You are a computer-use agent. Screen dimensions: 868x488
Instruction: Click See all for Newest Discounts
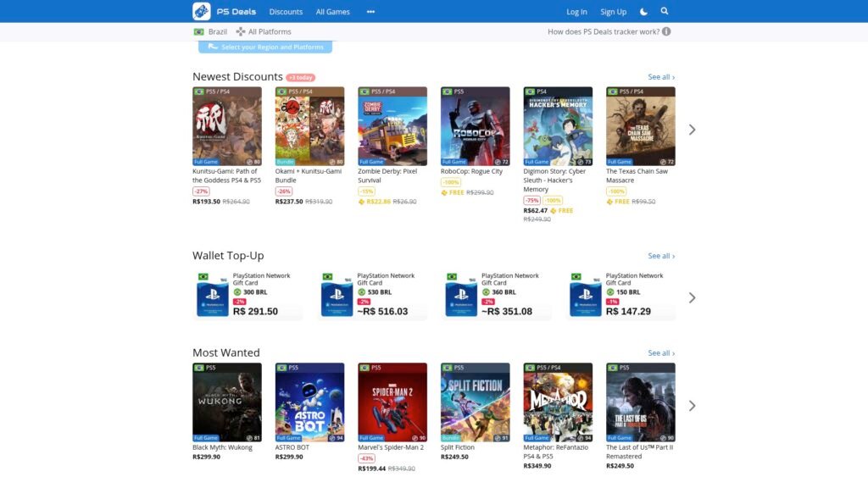coord(661,77)
